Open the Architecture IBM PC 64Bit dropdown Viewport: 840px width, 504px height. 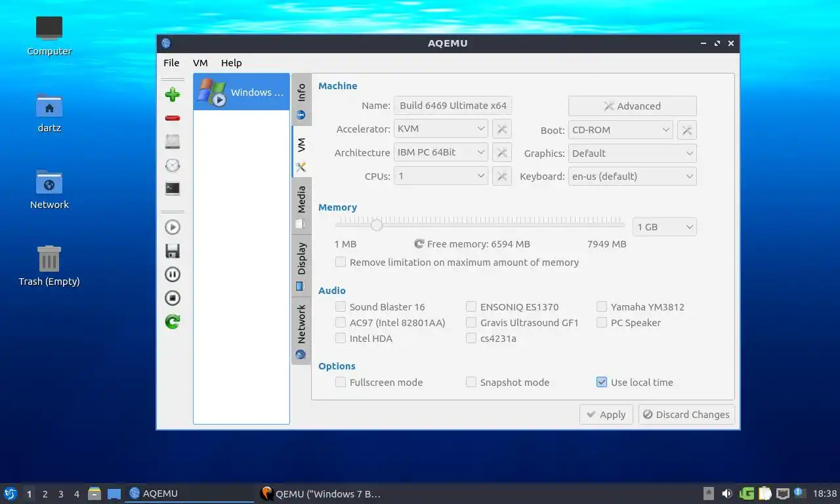click(441, 152)
